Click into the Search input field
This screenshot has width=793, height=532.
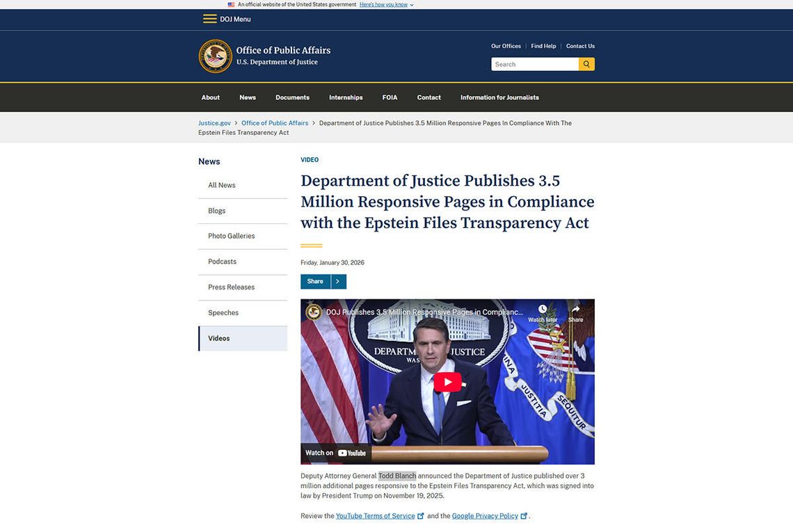click(x=534, y=64)
